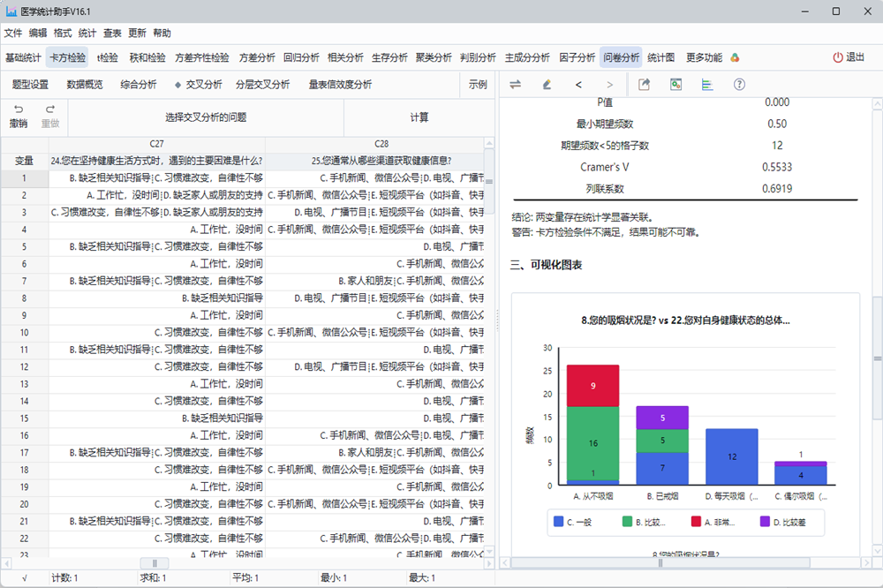Switch to the 回归分析 tab

[301, 57]
